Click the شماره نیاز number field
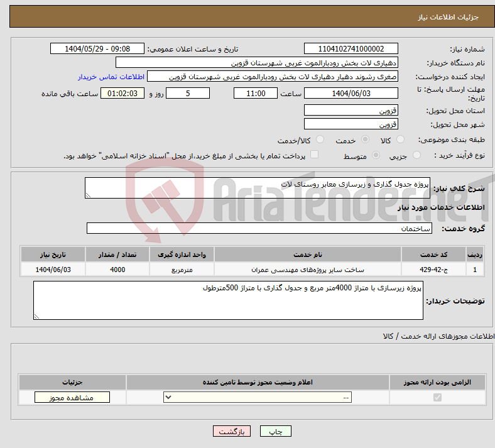The height and width of the screenshot is (448, 495). click(351, 48)
